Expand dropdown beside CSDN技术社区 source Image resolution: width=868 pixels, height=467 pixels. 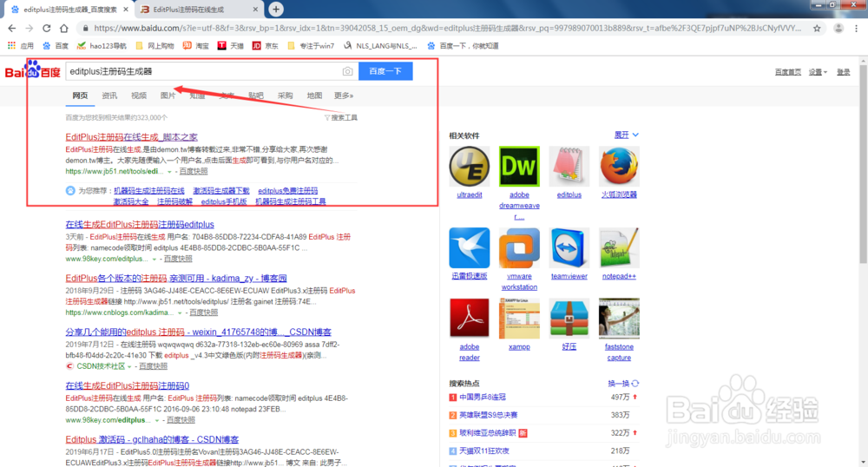[x=129, y=367]
